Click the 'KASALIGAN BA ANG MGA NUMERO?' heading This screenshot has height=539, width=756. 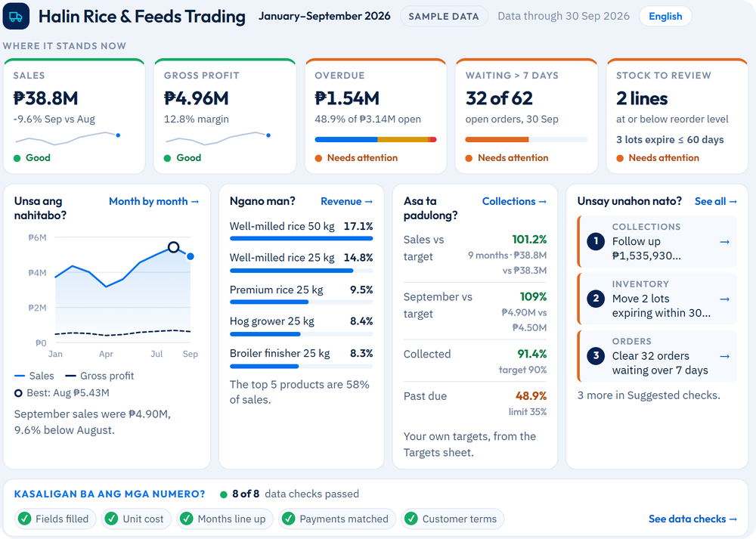pyautogui.click(x=110, y=494)
